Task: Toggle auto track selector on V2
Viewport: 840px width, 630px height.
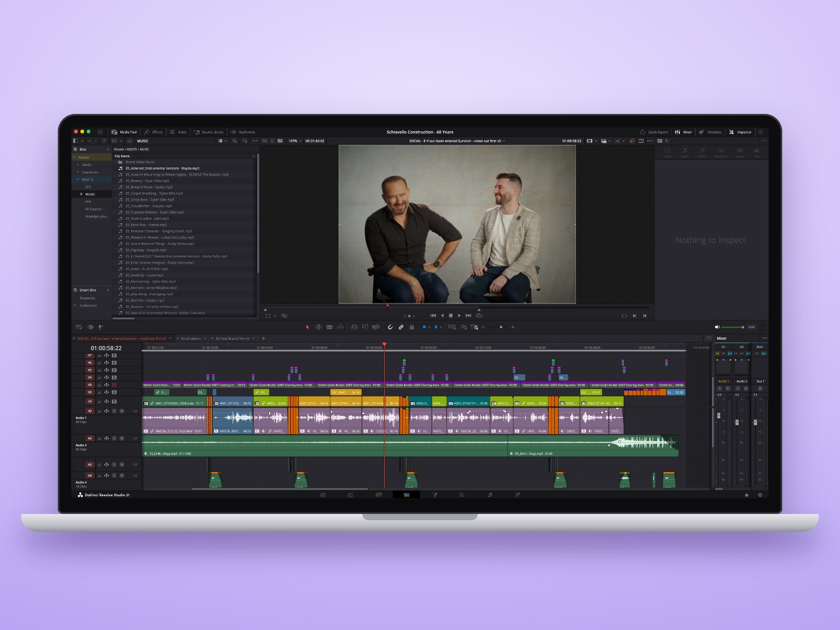Action: coord(107,392)
